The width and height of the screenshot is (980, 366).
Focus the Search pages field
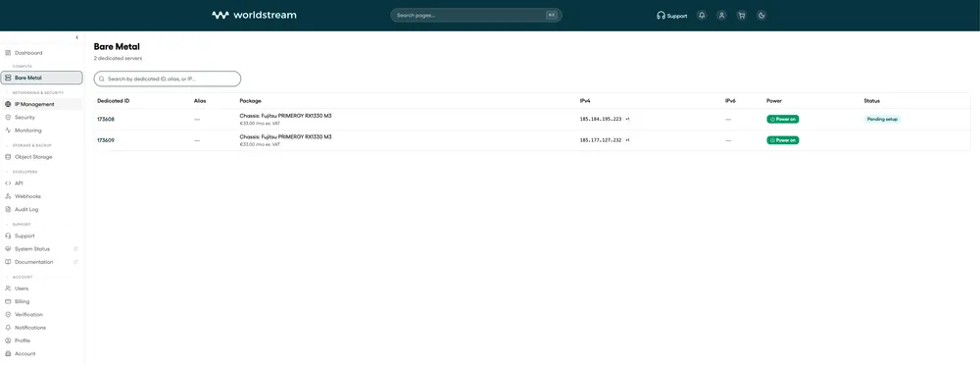(x=476, y=15)
